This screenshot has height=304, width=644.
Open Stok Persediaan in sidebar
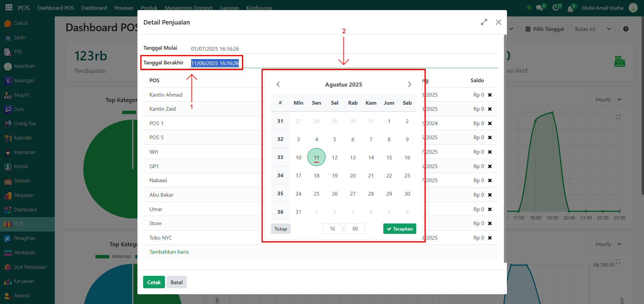click(x=30, y=267)
